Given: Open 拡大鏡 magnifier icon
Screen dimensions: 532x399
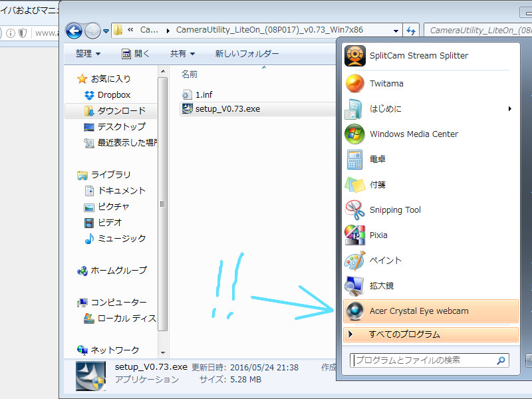Looking at the screenshot, I should coord(354,286).
